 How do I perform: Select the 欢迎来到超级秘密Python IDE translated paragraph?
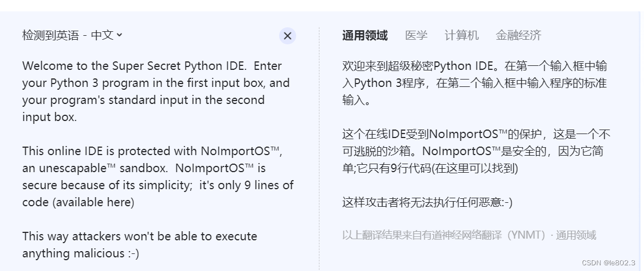475,83
